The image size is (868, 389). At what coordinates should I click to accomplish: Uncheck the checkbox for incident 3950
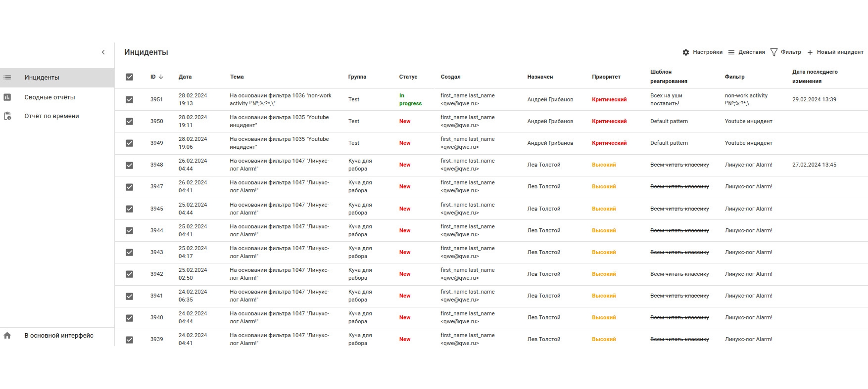point(130,122)
